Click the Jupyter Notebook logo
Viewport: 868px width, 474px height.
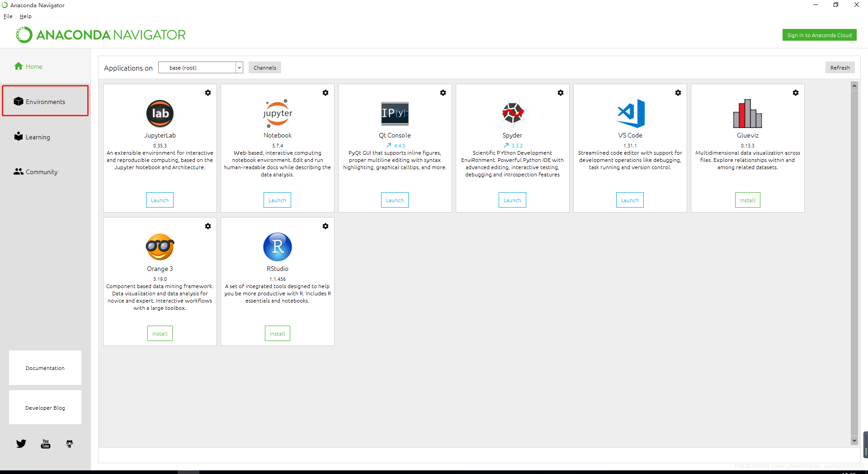(278, 114)
